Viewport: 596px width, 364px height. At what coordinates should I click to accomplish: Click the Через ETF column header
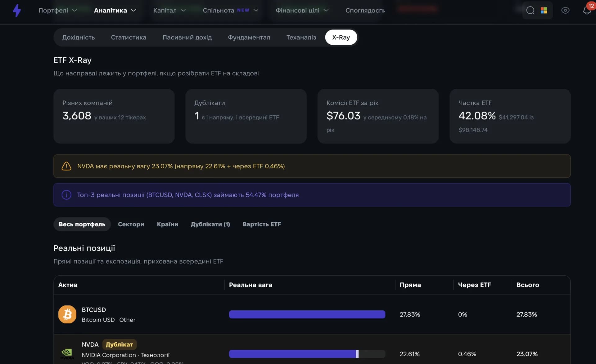pyautogui.click(x=475, y=285)
